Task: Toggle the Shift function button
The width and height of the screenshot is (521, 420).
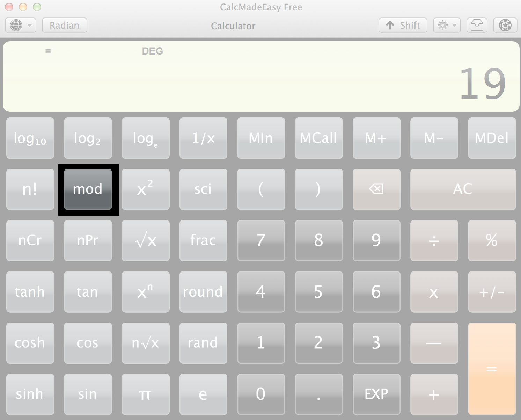Action: tap(403, 25)
